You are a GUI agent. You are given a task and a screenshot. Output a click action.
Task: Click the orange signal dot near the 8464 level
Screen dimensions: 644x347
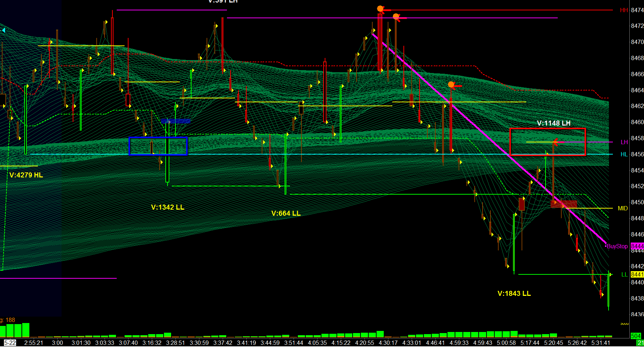pyautogui.click(x=451, y=85)
